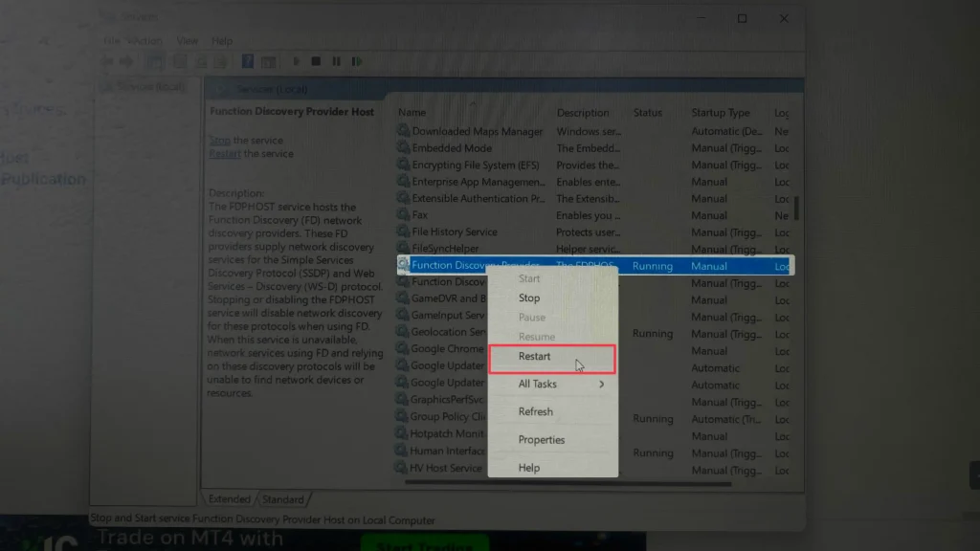Click the Stop Service square toolbar icon
Image resolution: width=980 pixels, height=551 pixels.
click(316, 61)
